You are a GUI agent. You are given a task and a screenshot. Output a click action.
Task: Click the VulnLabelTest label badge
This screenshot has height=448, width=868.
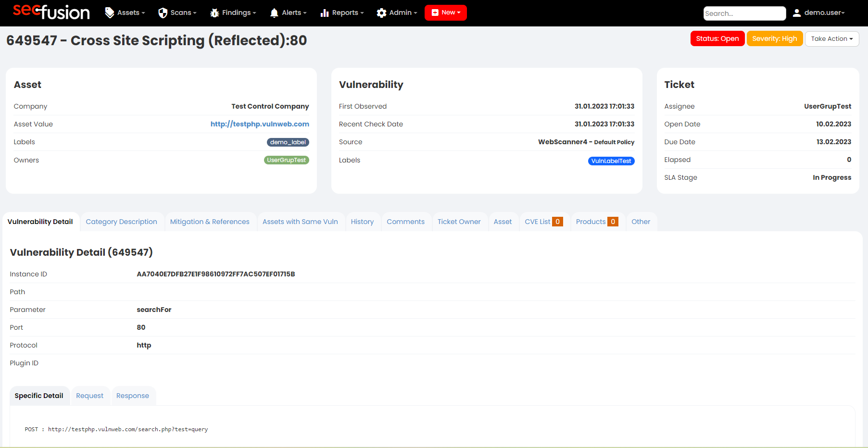coord(611,161)
